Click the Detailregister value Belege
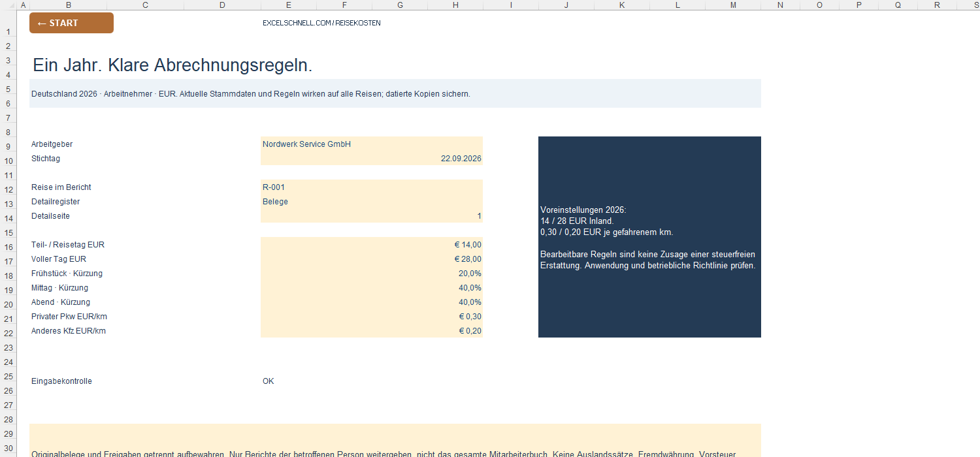This screenshot has width=980, height=457. click(372, 201)
